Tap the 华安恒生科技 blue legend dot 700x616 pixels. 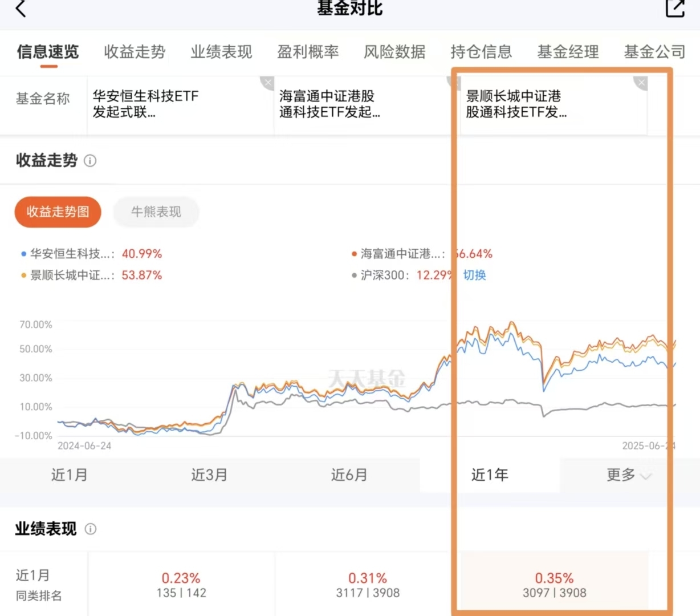pyautogui.click(x=23, y=254)
